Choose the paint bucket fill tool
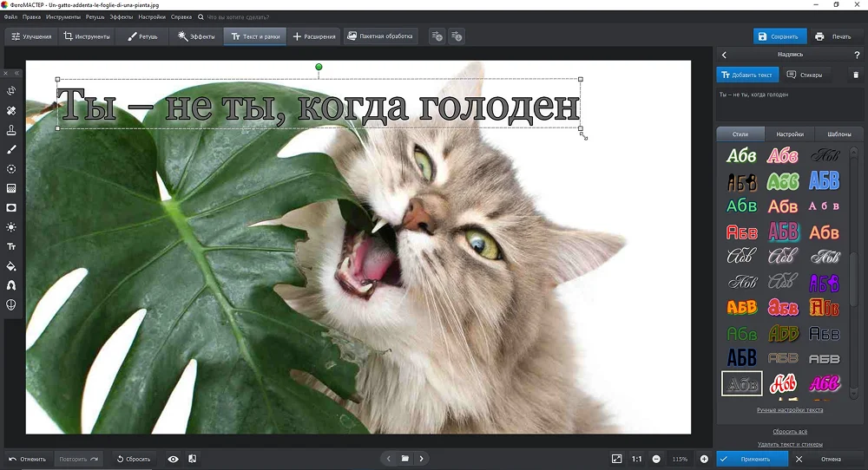The width and height of the screenshot is (868, 470). point(11,266)
